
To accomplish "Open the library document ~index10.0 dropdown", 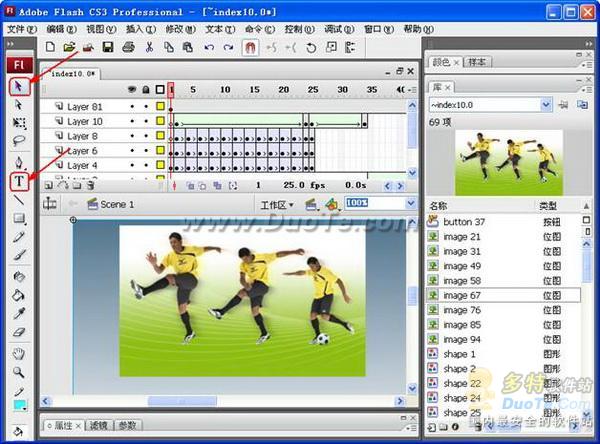I will [546, 104].
